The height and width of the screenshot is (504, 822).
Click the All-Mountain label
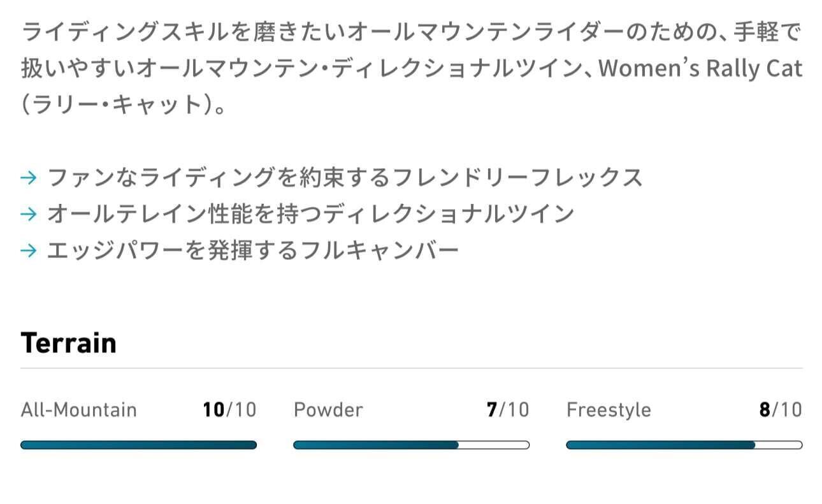coord(78,410)
